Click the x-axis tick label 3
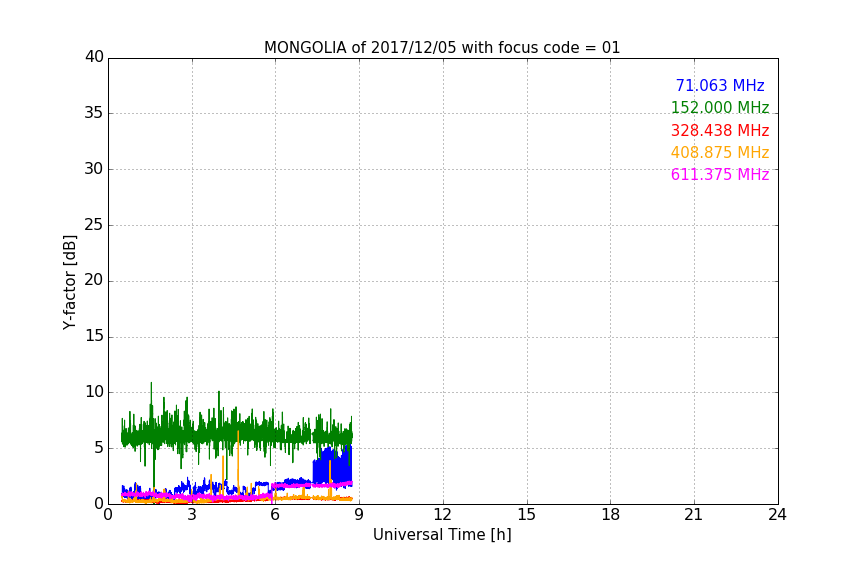864x576 pixels. (x=192, y=515)
